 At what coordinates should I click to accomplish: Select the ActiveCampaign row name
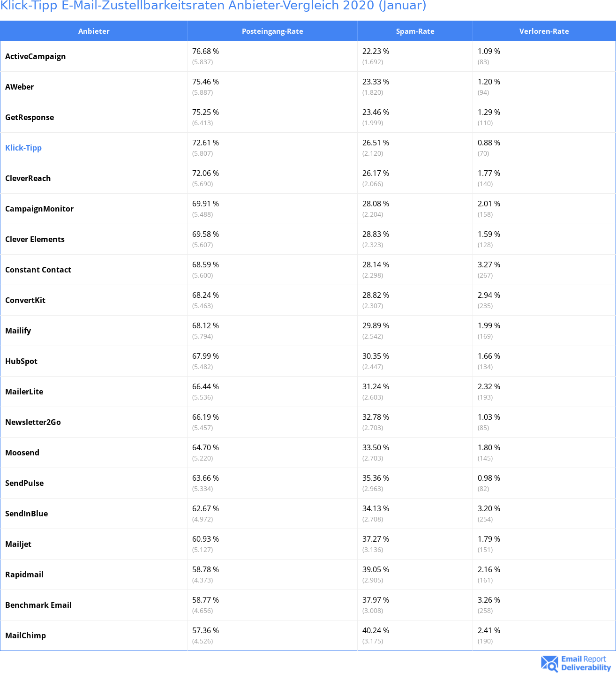click(x=36, y=56)
